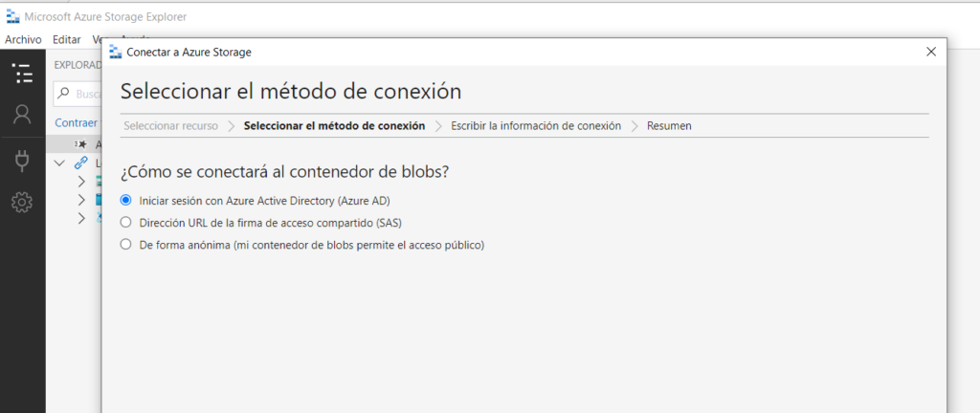Click the search magnifier icon in Explorer
Screen dimensions: 980x413
[64, 94]
